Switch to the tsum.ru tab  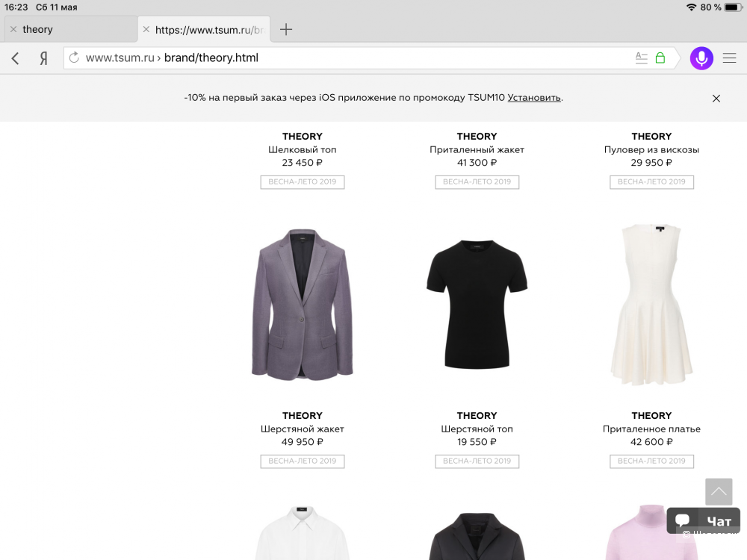[x=205, y=30]
